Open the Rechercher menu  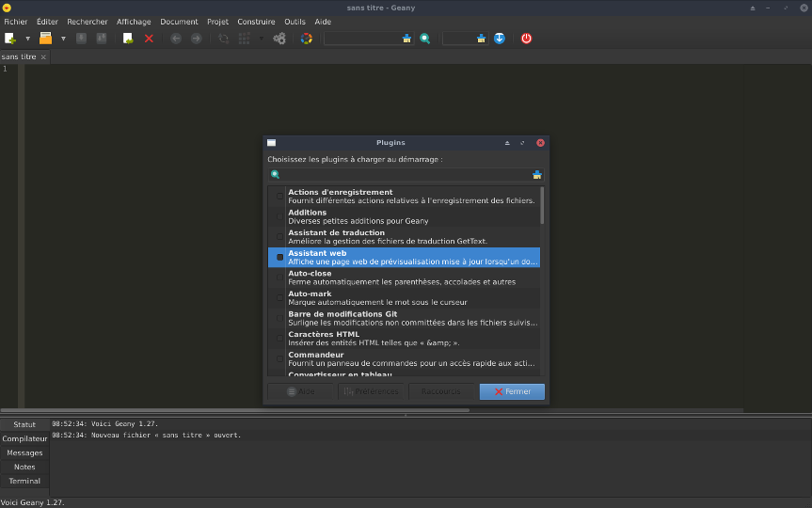click(x=87, y=22)
